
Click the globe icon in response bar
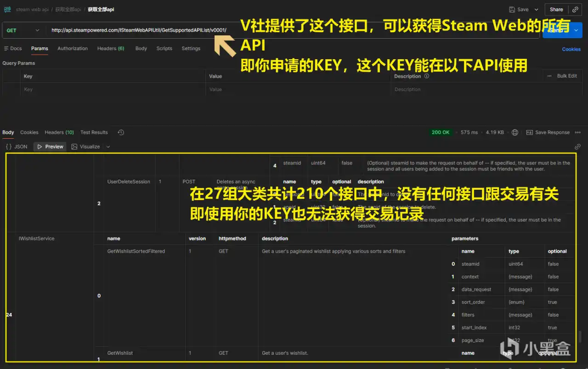(515, 132)
